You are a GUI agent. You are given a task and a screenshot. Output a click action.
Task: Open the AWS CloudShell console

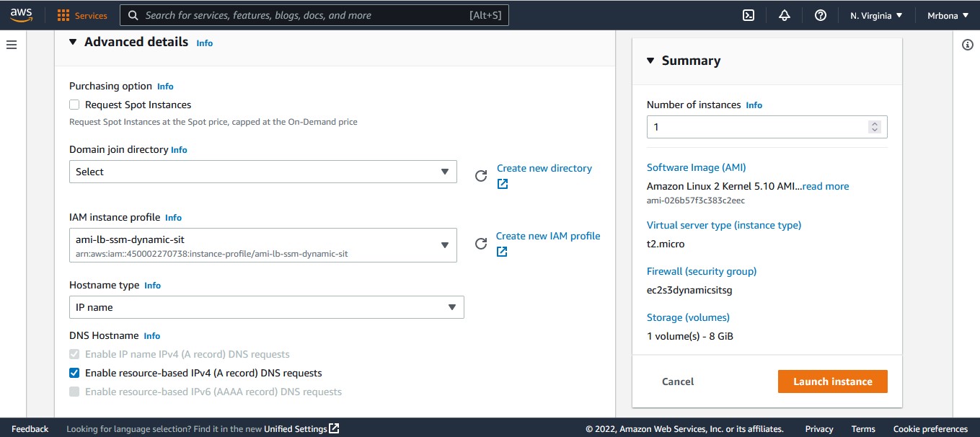(x=749, y=14)
